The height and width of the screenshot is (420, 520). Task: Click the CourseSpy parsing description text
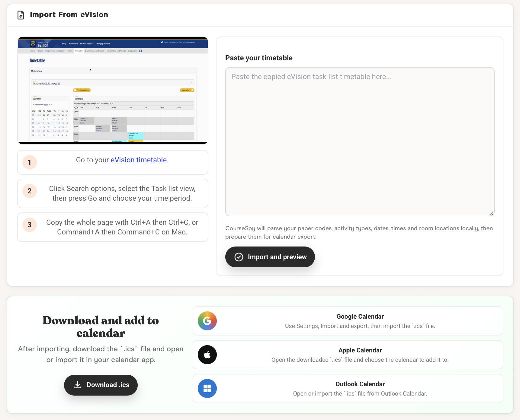tap(359, 233)
